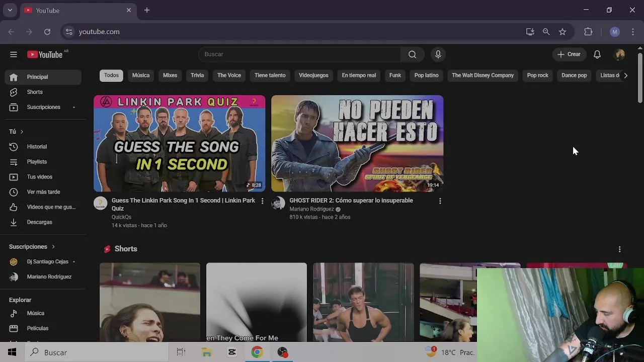Image resolution: width=644 pixels, height=362 pixels.
Task: Open Shorts section options menu
Action: pos(620,249)
